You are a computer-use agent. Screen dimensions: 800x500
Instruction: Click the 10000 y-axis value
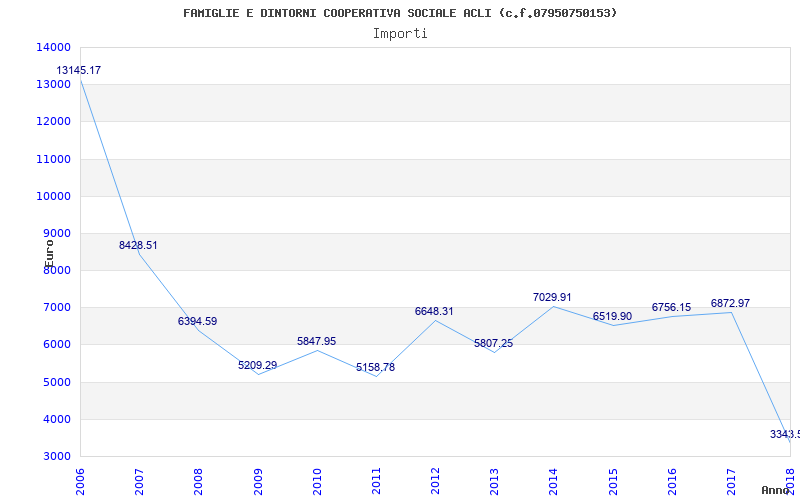(53, 196)
